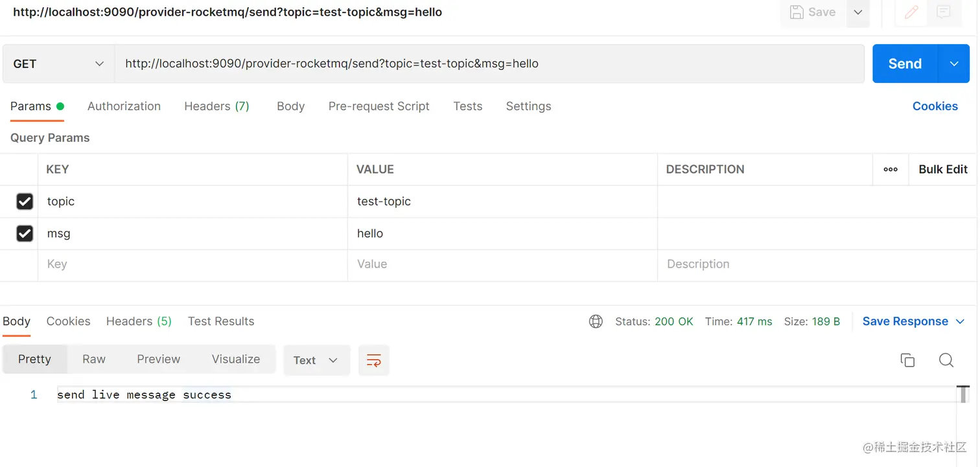Open the request Headers (7) tab
This screenshot has height=467, width=980.
coord(216,106)
